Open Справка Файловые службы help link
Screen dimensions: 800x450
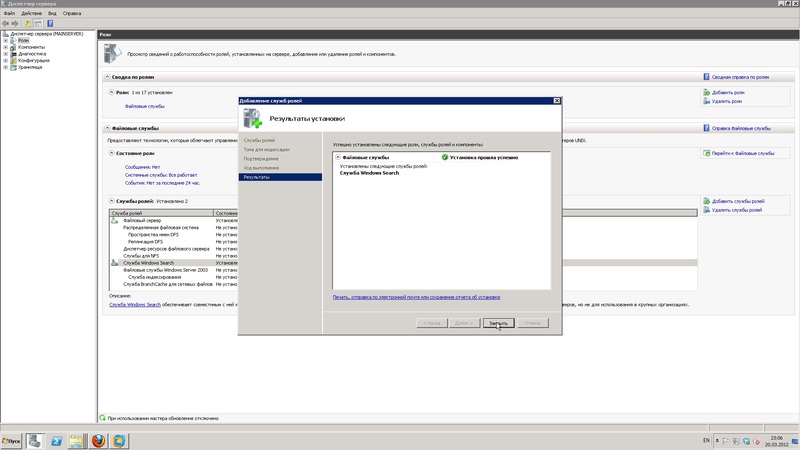pos(741,128)
